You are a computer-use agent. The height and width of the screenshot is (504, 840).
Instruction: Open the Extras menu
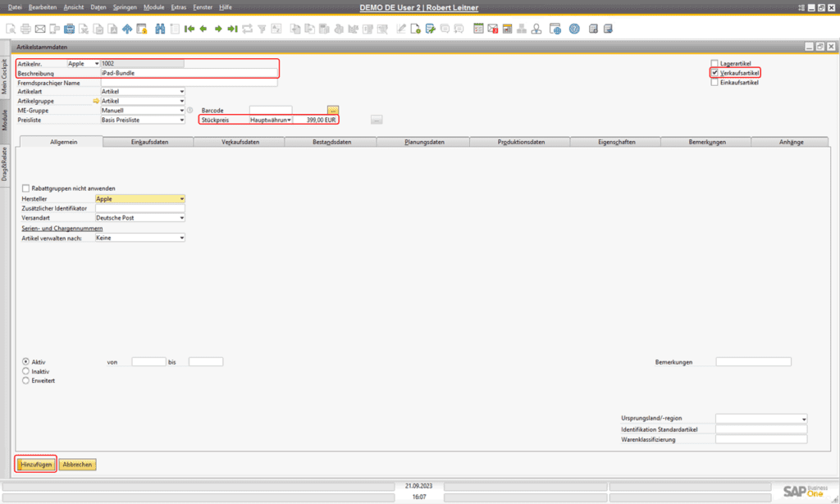(178, 7)
